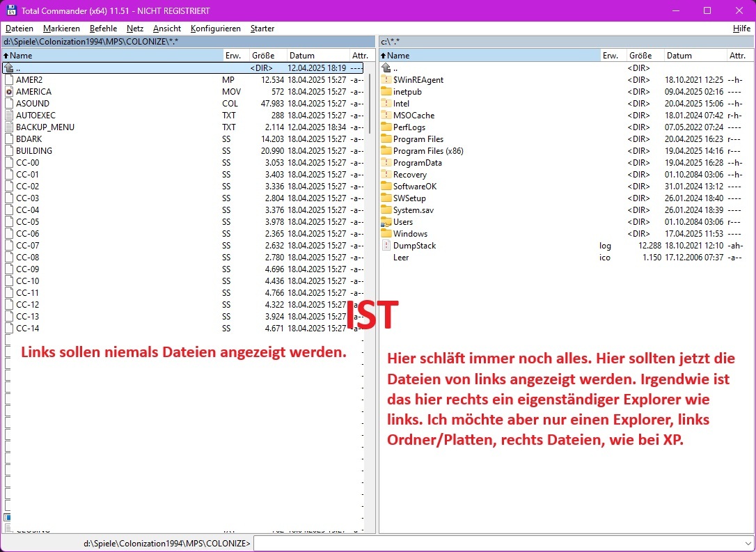Sort the left panel by Erw. column
The height and width of the screenshot is (552, 756).
(236, 56)
